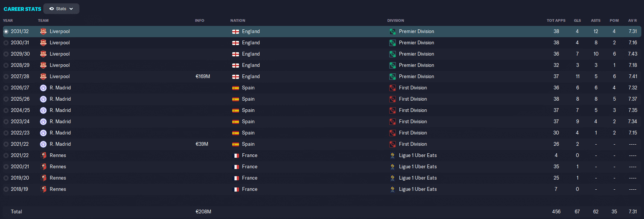The width and height of the screenshot is (644, 219).
Task: Click the chevron arrow on Stats button
Action: pyautogui.click(x=72, y=9)
